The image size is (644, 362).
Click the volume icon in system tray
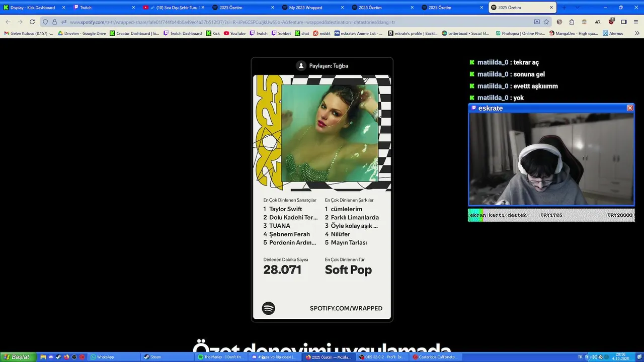tap(594, 357)
